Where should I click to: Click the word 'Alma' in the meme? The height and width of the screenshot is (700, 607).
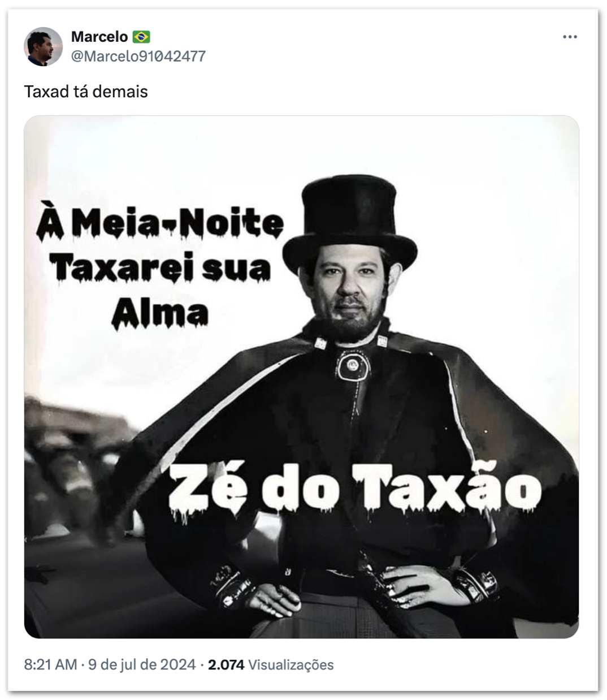pyautogui.click(x=159, y=312)
